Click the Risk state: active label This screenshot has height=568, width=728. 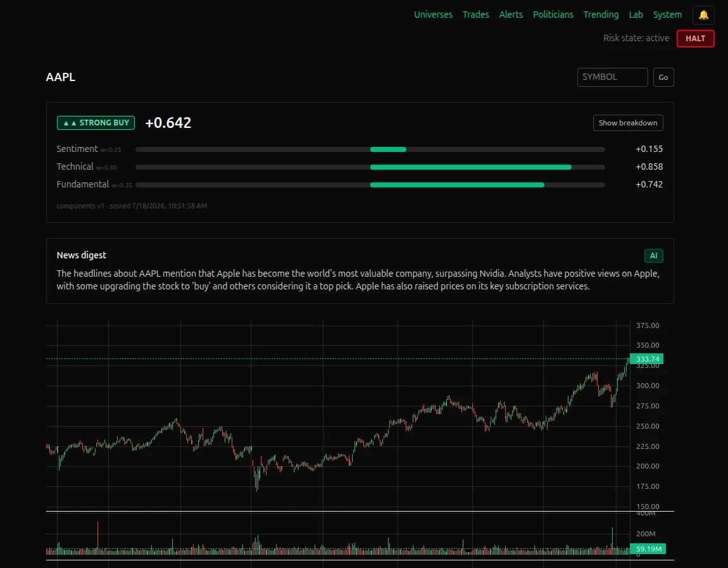(x=636, y=38)
